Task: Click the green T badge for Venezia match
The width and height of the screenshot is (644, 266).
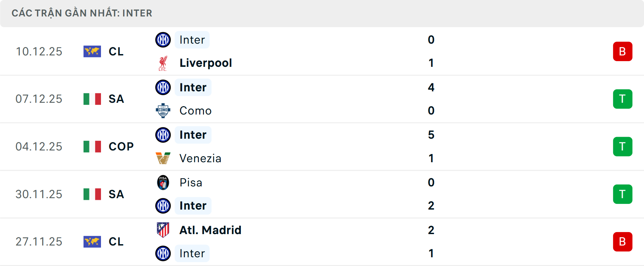Action: pyautogui.click(x=623, y=146)
